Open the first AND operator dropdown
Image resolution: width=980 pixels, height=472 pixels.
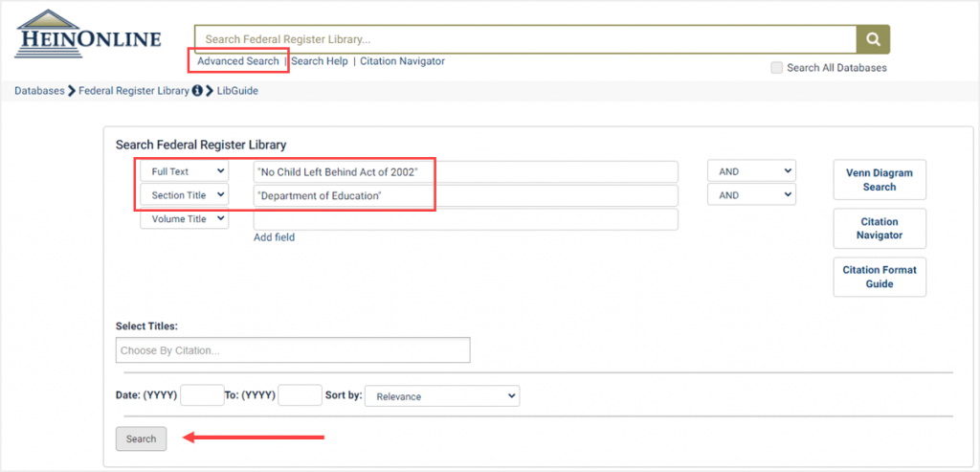(x=751, y=171)
